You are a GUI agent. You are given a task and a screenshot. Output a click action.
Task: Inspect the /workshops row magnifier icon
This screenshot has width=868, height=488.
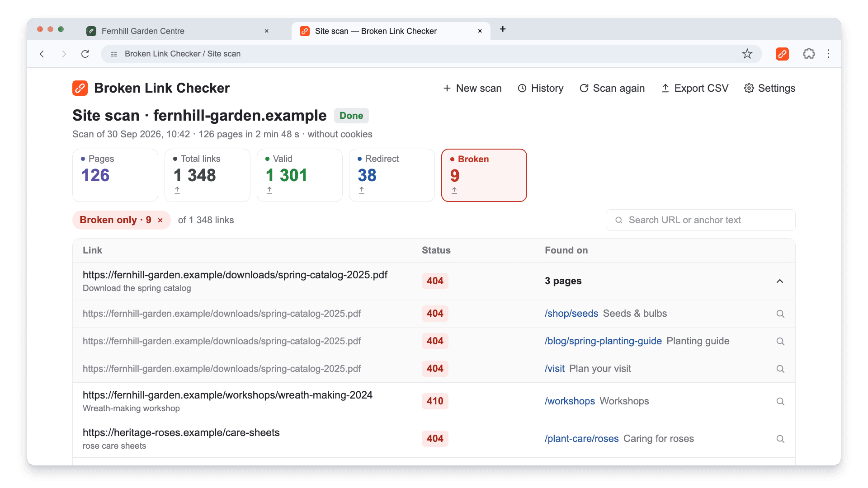[x=780, y=401]
